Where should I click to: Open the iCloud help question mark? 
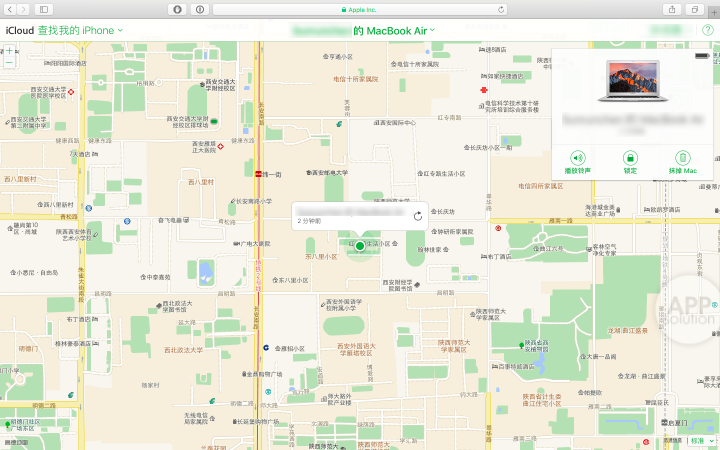708,30
